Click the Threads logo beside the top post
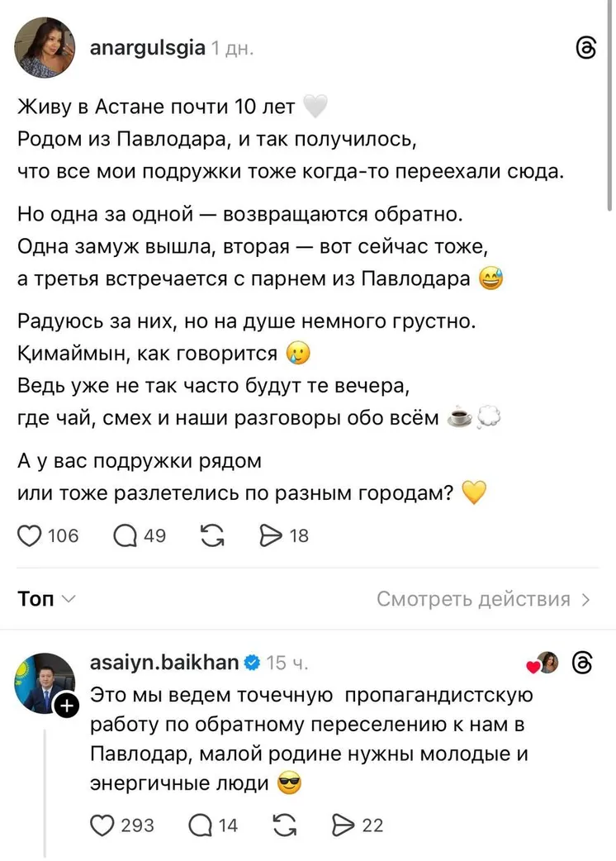Viewport: 616px width, 861px height. click(x=585, y=48)
